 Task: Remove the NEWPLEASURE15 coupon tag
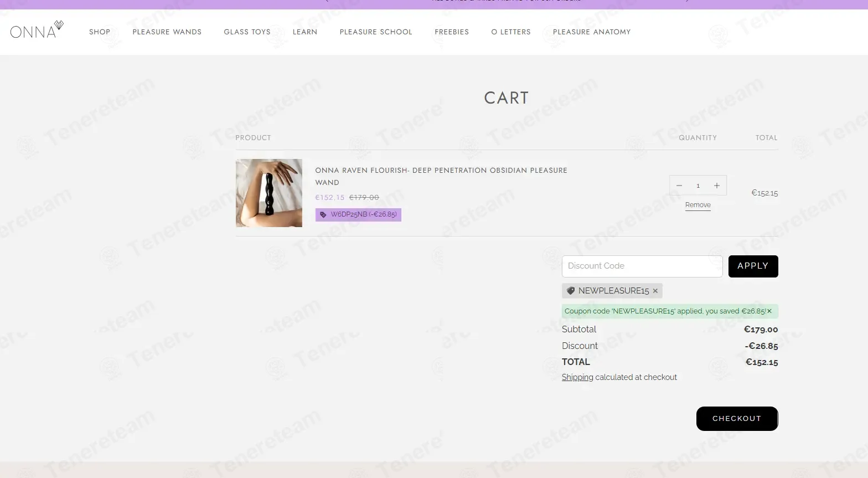(655, 291)
